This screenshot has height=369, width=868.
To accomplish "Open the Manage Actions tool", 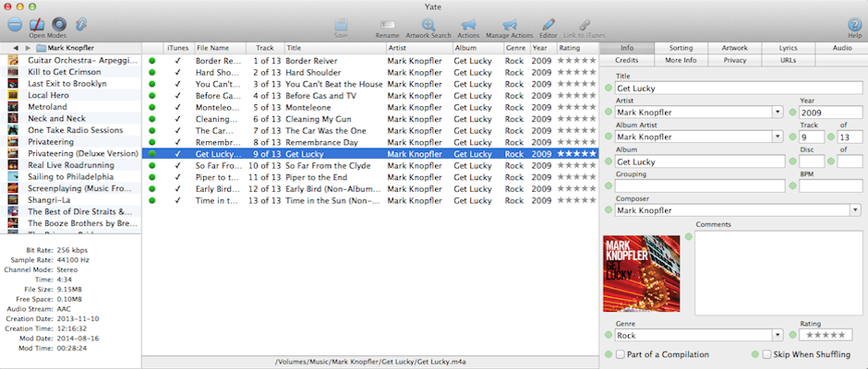I will [x=510, y=25].
